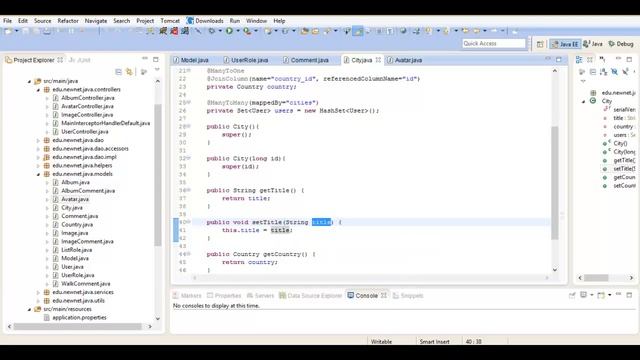Click the Run Last Tool icon

click(247, 31)
